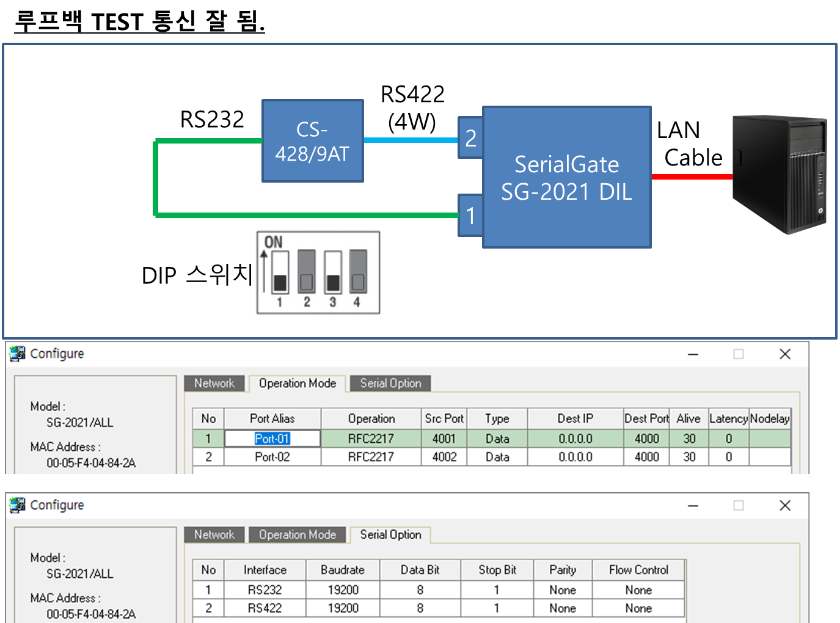Switch to Serial Option tab in the Port Alias window

pos(390,383)
